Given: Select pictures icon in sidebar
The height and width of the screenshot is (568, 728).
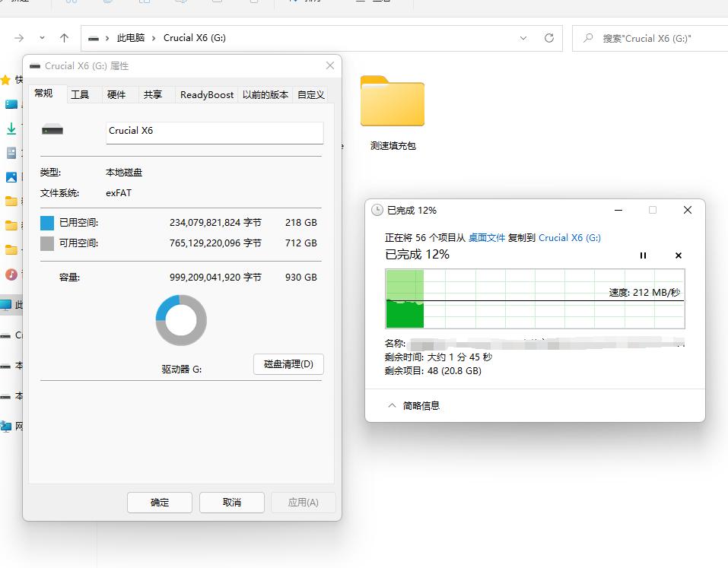Looking at the screenshot, I should point(11,177).
